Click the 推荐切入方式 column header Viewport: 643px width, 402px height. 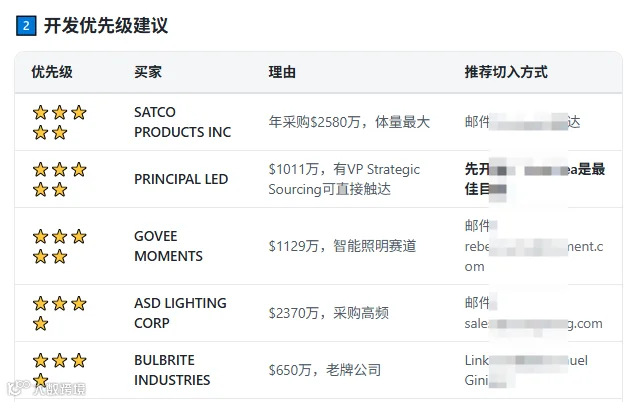[x=506, y=72]
